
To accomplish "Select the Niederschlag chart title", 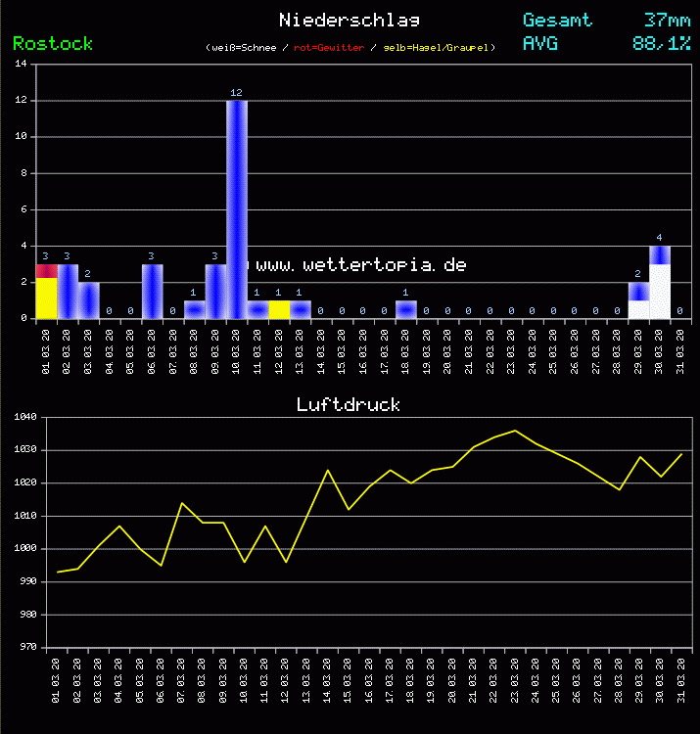I will pos(350,20).
